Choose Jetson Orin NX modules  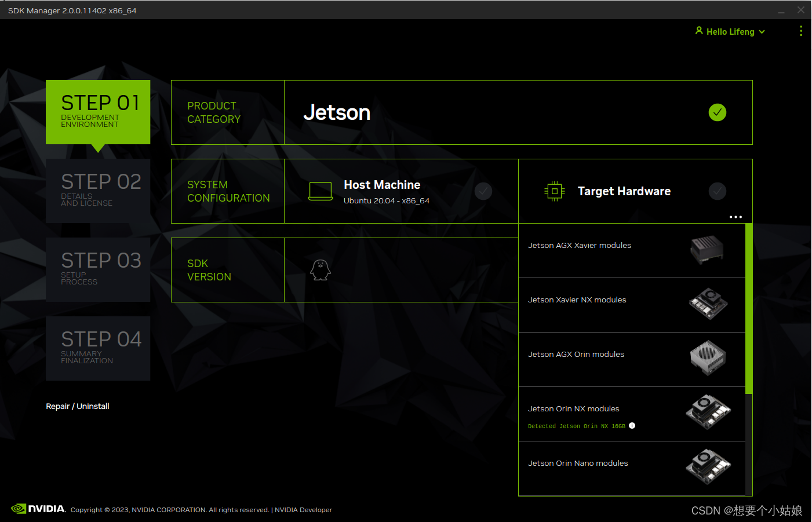[x=632, y=414]
